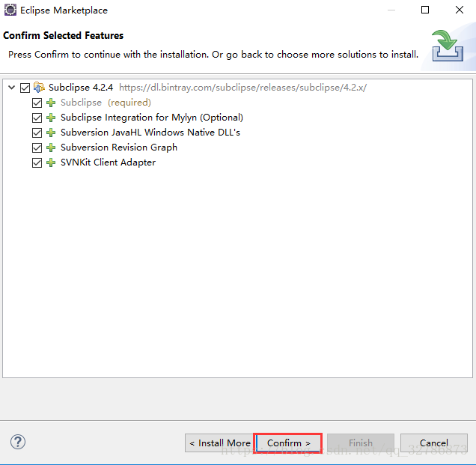This screenshot has height=465, width=476.
Task: Click the Confirm button
Action: (x=288, y=443)
